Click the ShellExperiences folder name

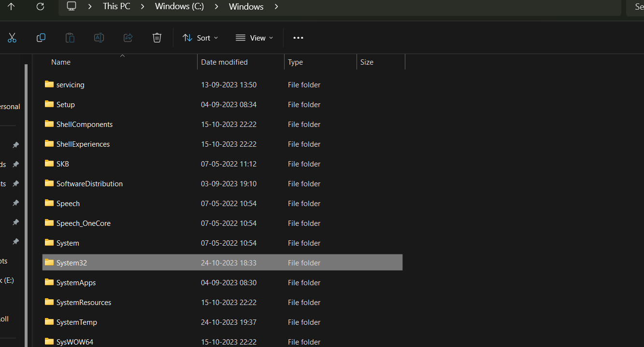pos(83,144)
